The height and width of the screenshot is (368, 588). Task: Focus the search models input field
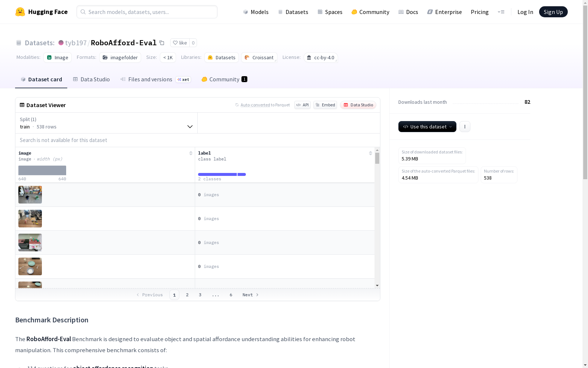click(x=147, y=12)
